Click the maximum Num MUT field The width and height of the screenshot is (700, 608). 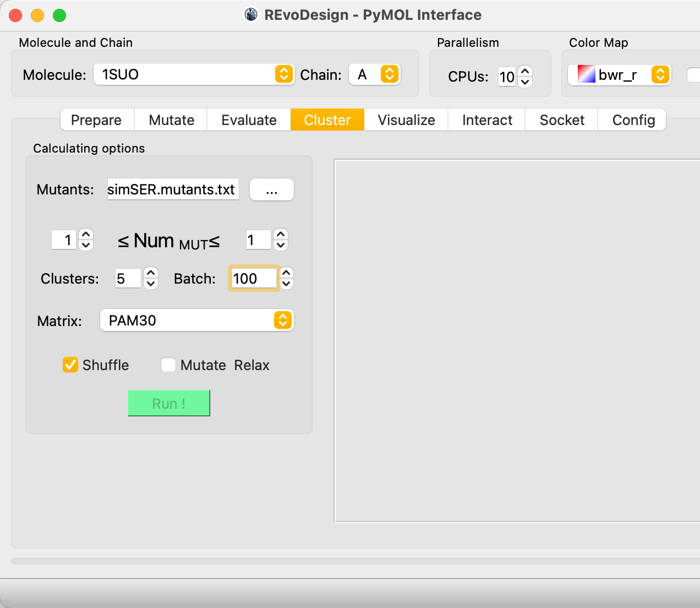pos(258,240)
